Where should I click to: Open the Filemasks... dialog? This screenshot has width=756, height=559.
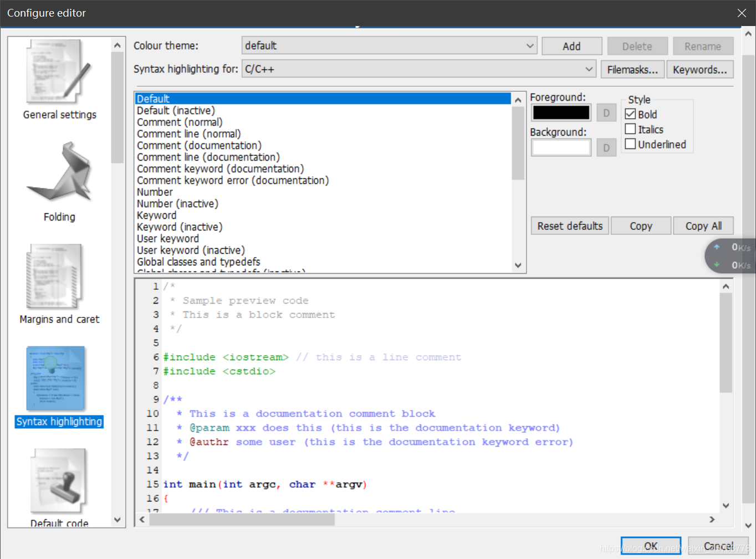632,69
